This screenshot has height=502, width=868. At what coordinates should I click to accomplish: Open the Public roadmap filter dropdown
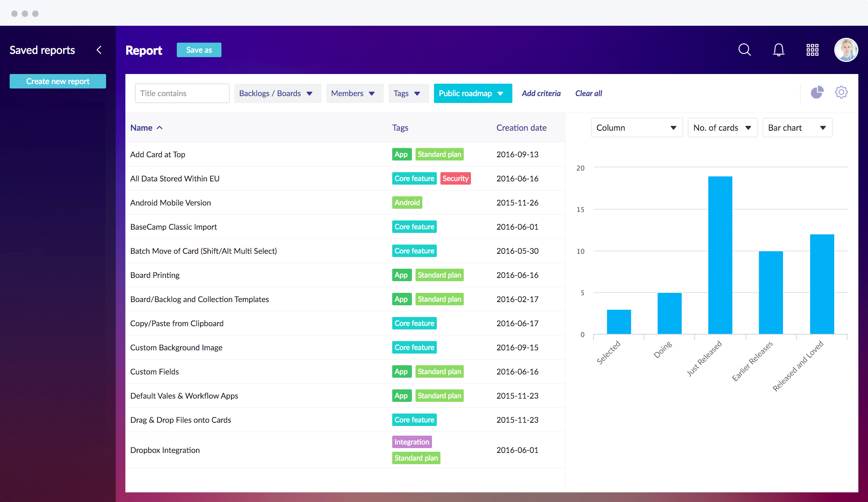tap(473, 93)
